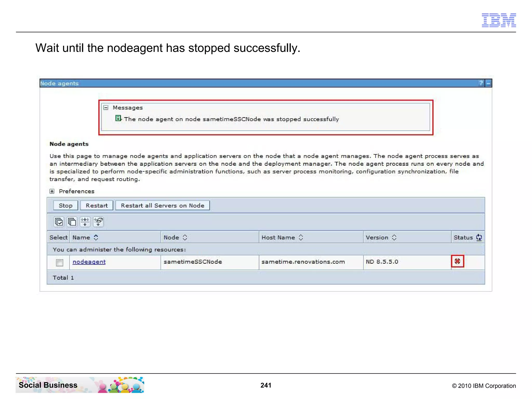Click Restart all Servers on Node
Screen dimensions: 532x399
tap(163, 205)
